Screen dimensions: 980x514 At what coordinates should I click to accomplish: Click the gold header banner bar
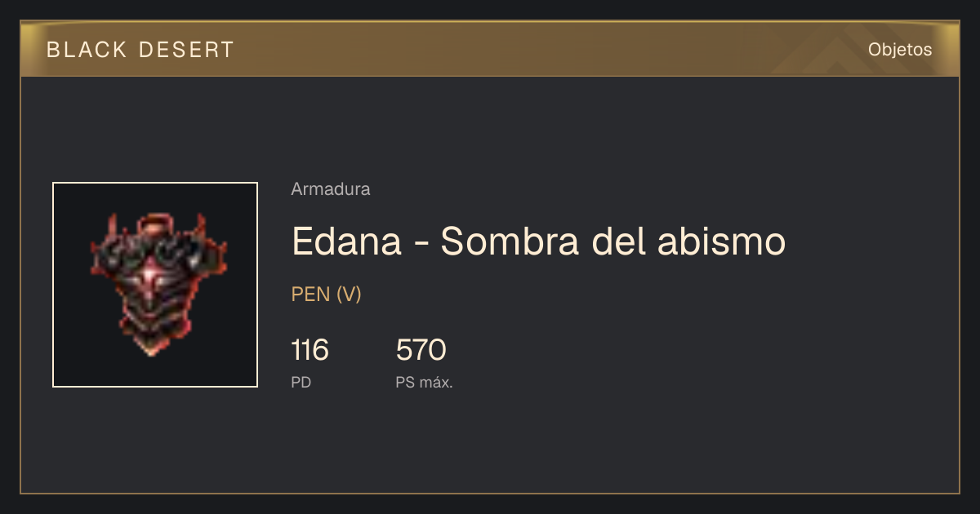pyautogui.click(x=490, y=49)
